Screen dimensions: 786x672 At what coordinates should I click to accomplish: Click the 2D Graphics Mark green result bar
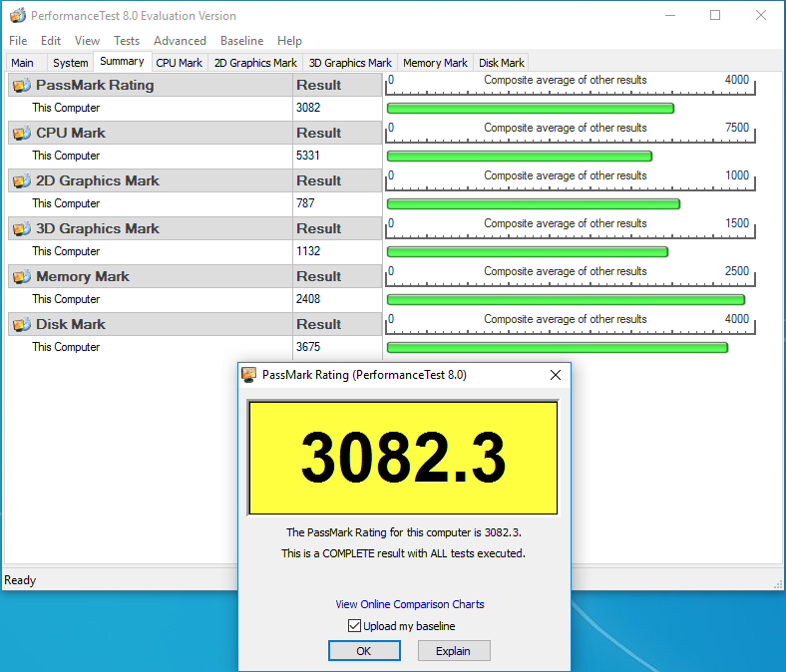534,204
